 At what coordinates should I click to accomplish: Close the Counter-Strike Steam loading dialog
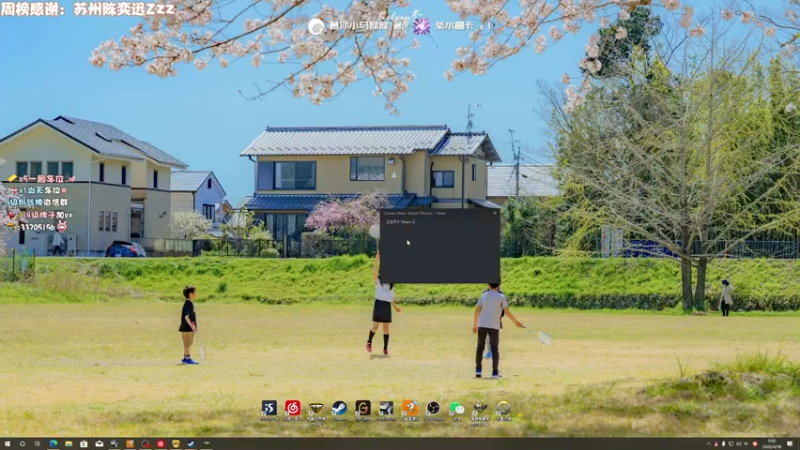[x=494, y=213]
